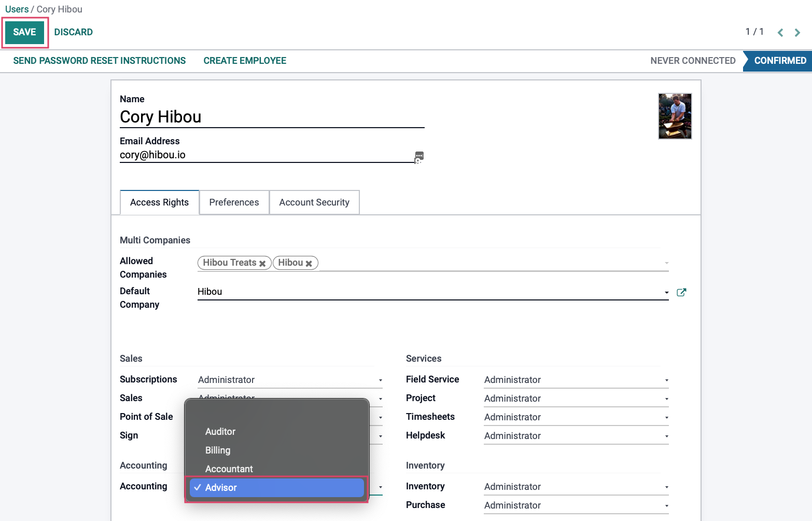Open Purchase access dropdown
This screenshot has width=812, height=521.
click(x=576, y=505)
